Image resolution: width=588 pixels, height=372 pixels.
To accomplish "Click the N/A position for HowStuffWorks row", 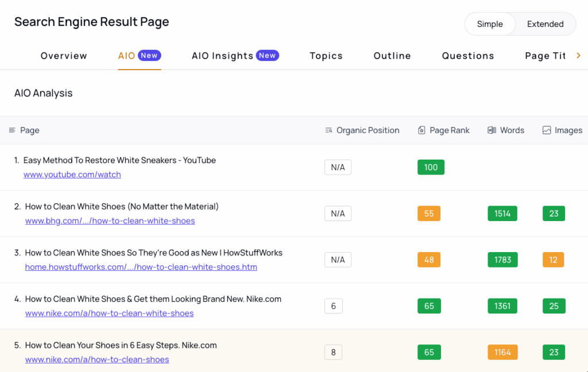I will 338,259.
